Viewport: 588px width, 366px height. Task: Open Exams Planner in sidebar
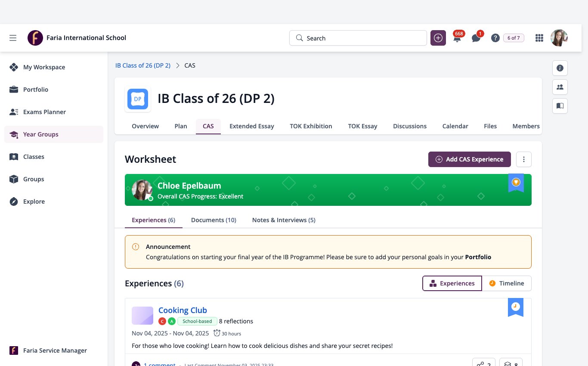[54, 112]
